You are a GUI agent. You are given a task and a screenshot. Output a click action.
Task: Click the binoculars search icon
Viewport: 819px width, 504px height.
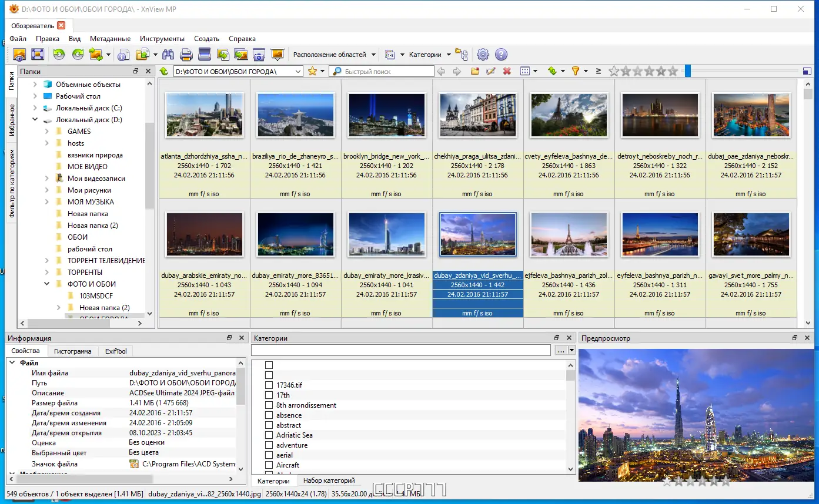tap(168, 55)
